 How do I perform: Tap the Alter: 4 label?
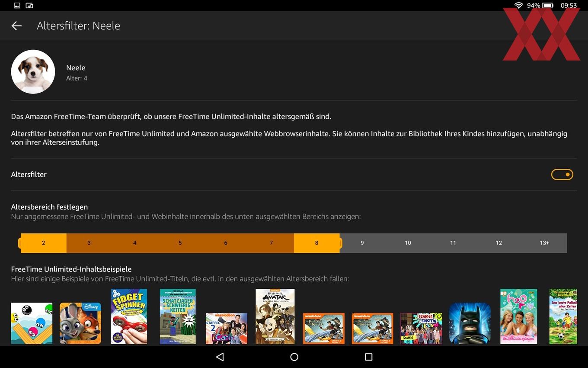(77, 78)
